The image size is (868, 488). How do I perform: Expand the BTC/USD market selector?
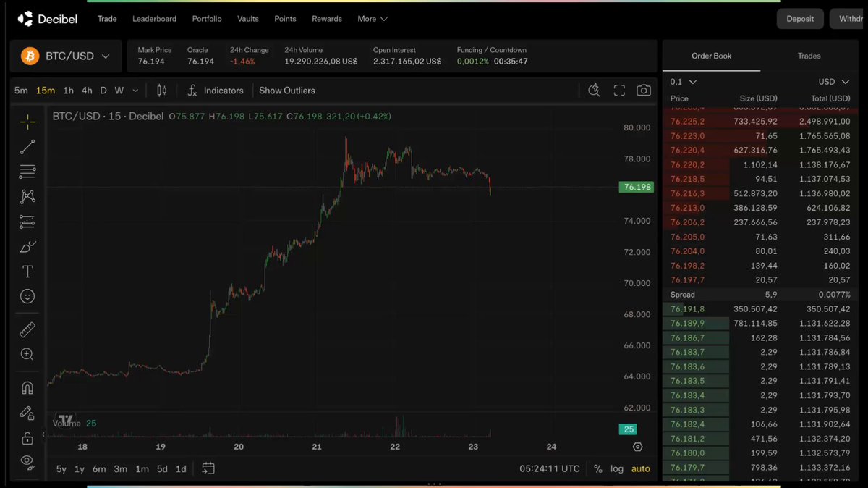(x=65, y=56)
